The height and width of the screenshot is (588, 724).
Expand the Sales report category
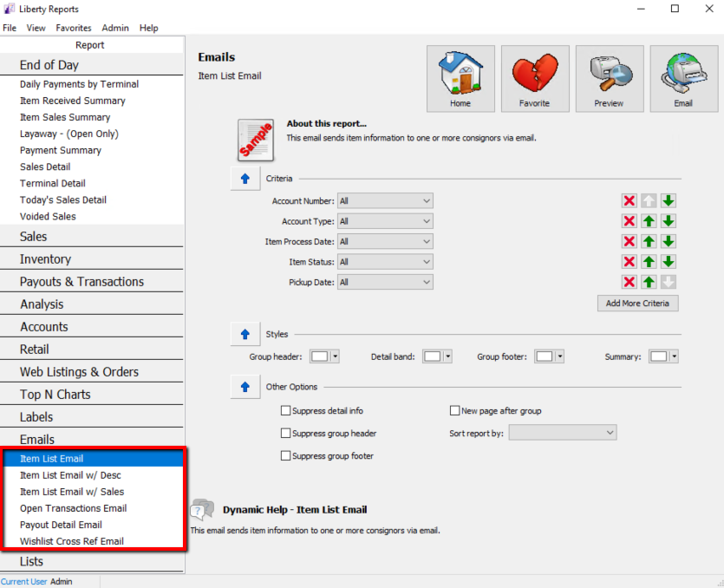click(x=92, y=237)
